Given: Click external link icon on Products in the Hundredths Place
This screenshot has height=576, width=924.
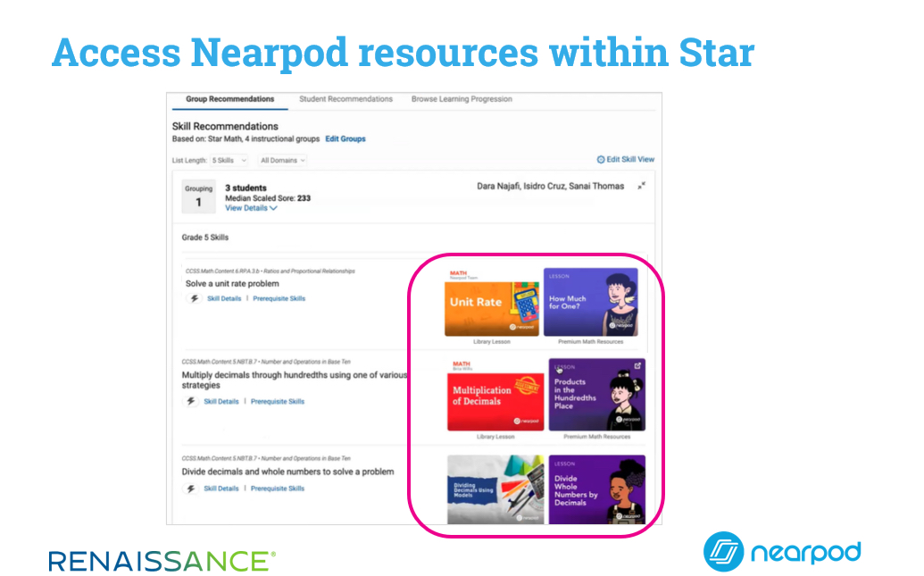Looking at the screenshot, I should 637,366.
